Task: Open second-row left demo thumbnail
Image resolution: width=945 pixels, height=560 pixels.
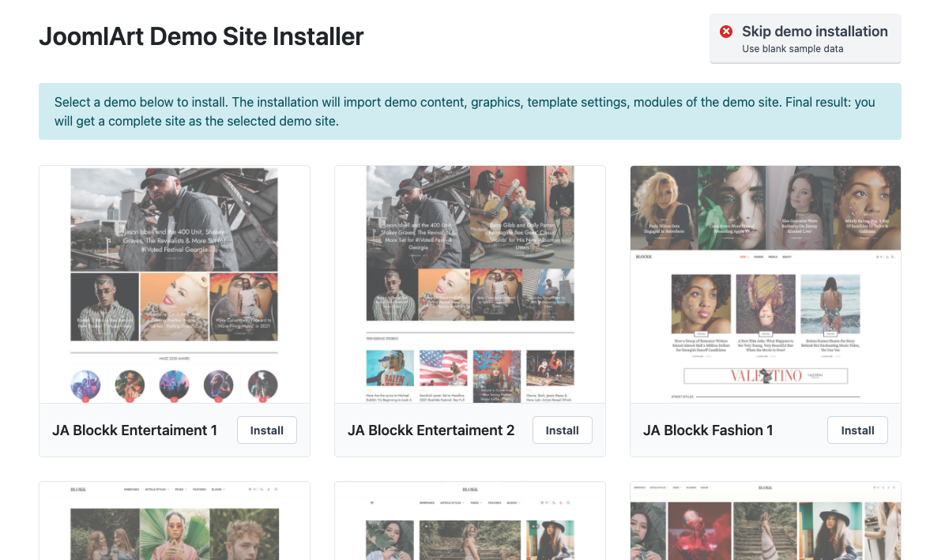Action: coord(175,521)
